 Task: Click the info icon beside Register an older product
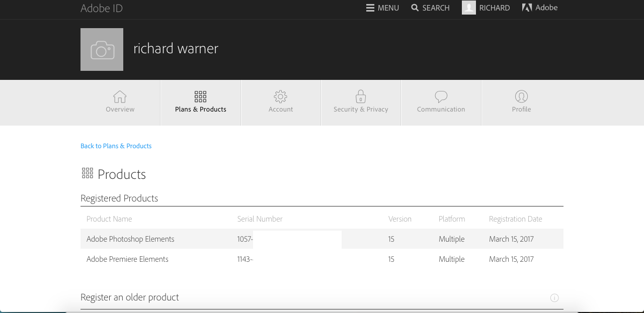(554, 298)
